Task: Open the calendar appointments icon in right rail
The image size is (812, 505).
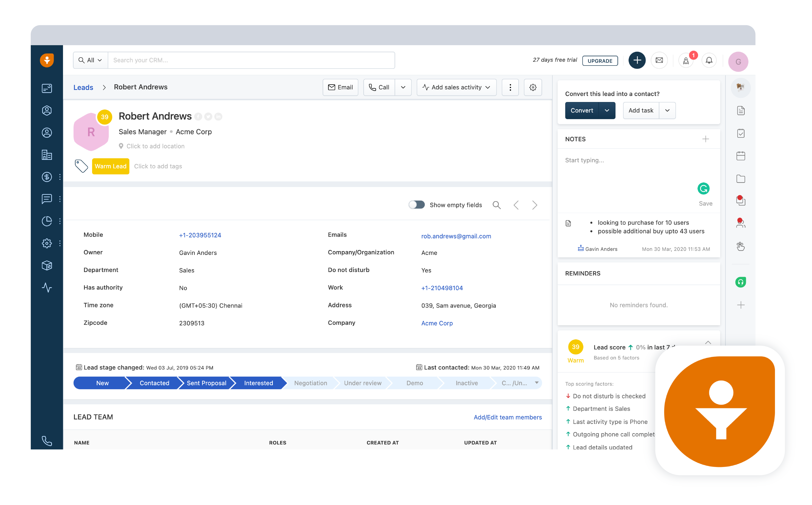Action: pos(741,156)
